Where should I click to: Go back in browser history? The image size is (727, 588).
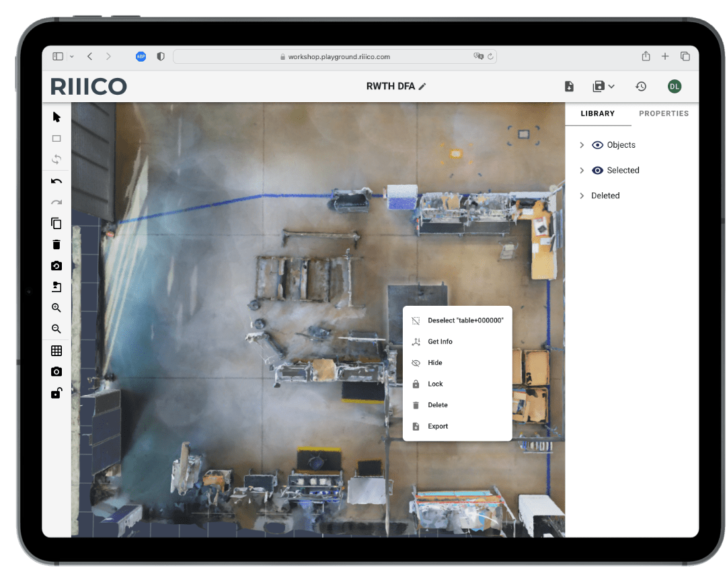[90, 56]
